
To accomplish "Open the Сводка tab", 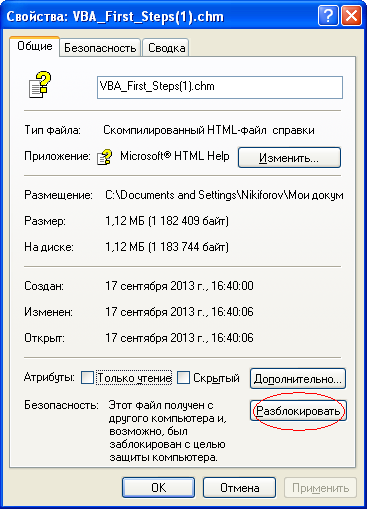I will (166, 48).
